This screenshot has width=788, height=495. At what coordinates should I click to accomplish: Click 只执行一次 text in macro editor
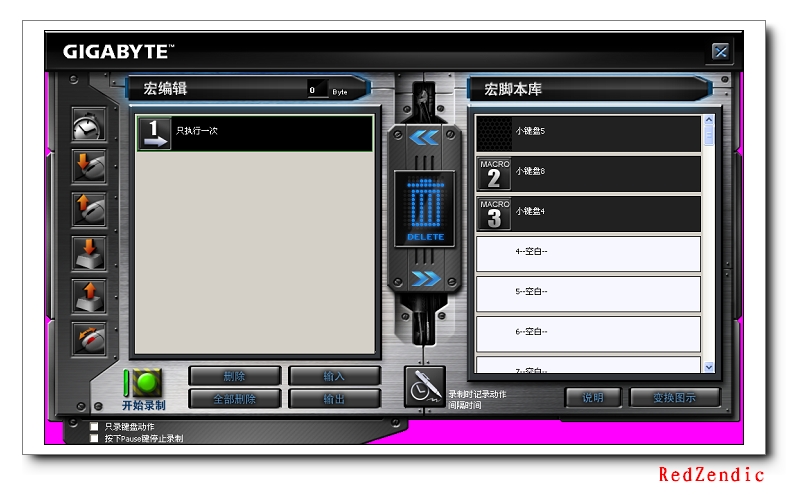tap(196, 131)
